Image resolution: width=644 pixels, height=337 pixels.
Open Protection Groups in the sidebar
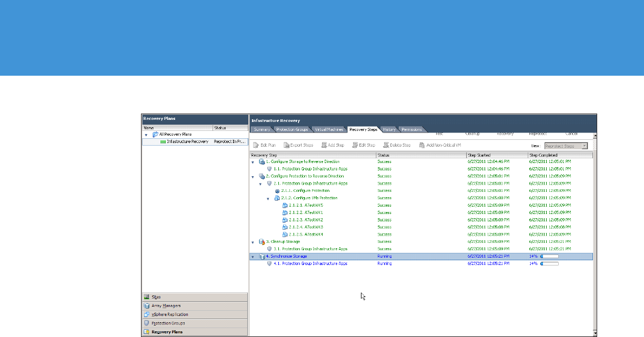click(x=168, y=323)
